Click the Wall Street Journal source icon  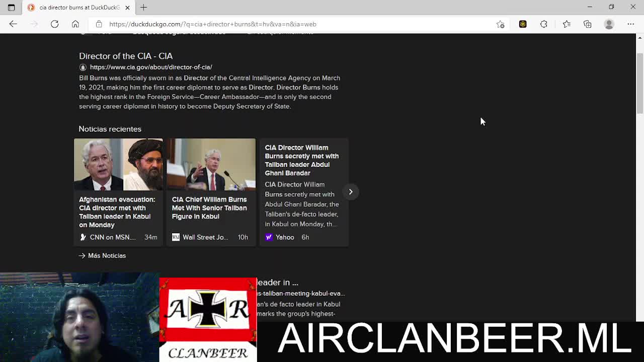176,237
